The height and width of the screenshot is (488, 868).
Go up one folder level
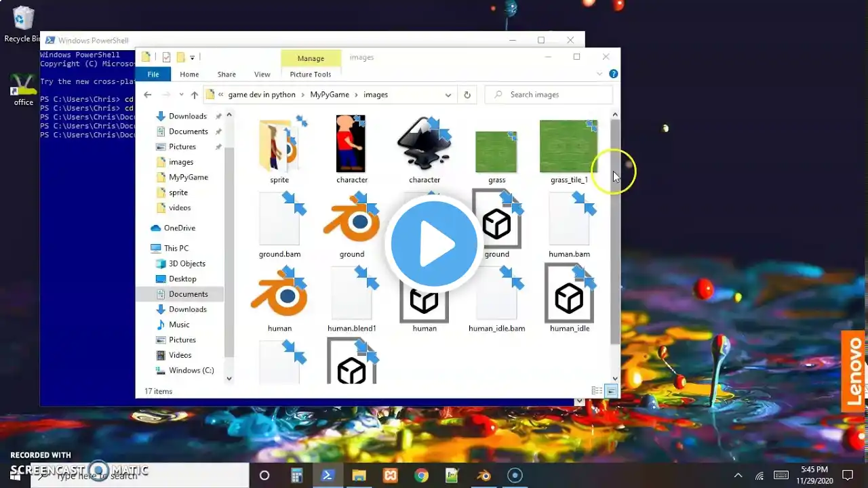coord(195,95)
